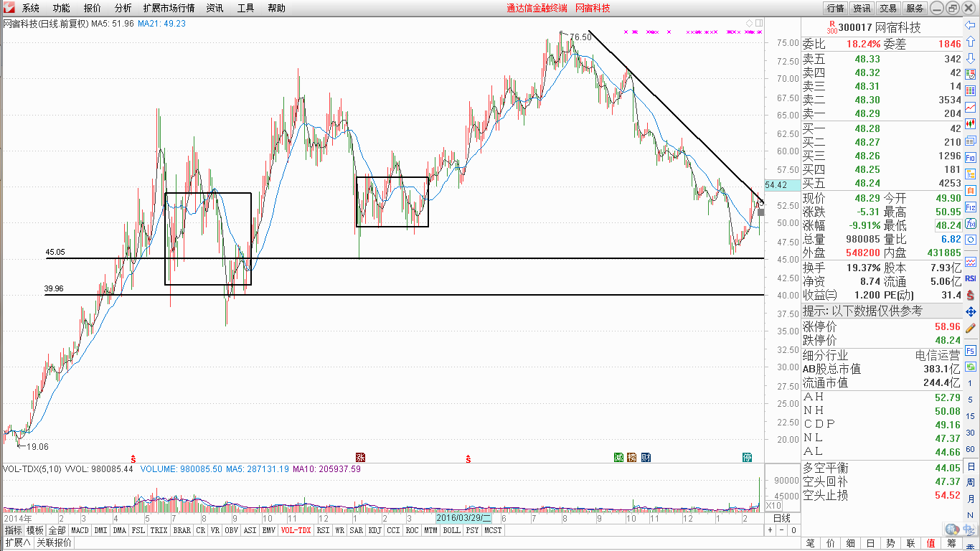Select the 15 minute period
Screen dimensions: 980x551
[x=971, y=417]
